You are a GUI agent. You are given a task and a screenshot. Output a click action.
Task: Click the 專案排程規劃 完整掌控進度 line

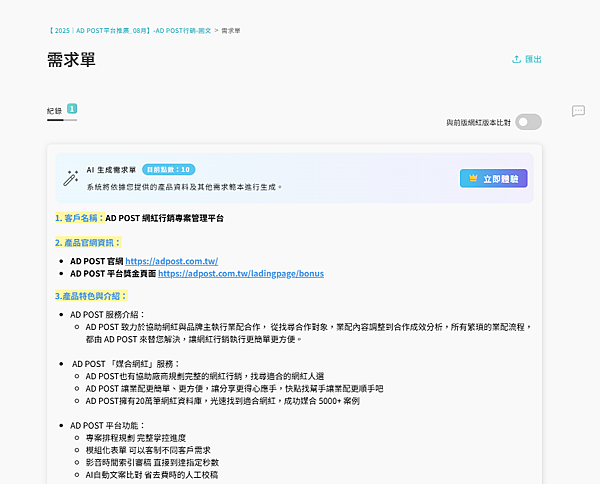pyautogui.click(x=136, y=438)
